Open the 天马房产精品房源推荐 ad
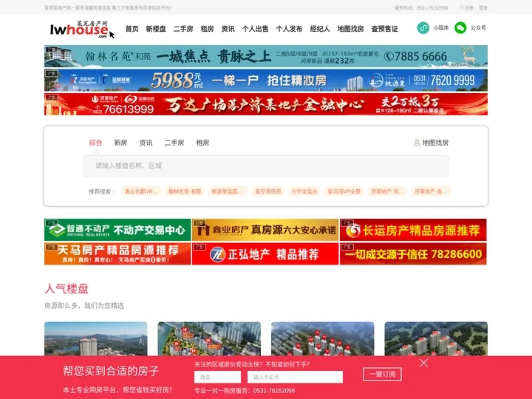This screenshot has width=532, height=399. pyautogui.click(x=117, y=253)
